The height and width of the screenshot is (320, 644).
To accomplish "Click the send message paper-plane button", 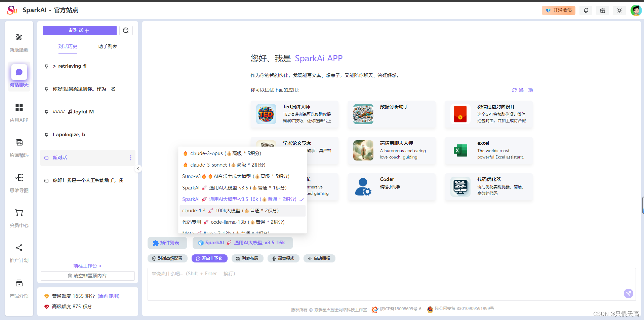I will pos(629,293).
